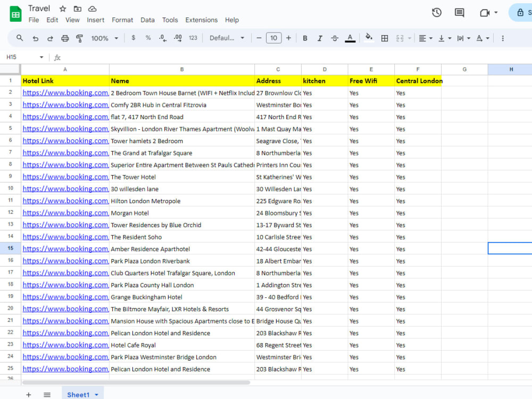Open booking.com link in row 2
The height and width of the screenshot is (399, 532).
click(65, 93)
